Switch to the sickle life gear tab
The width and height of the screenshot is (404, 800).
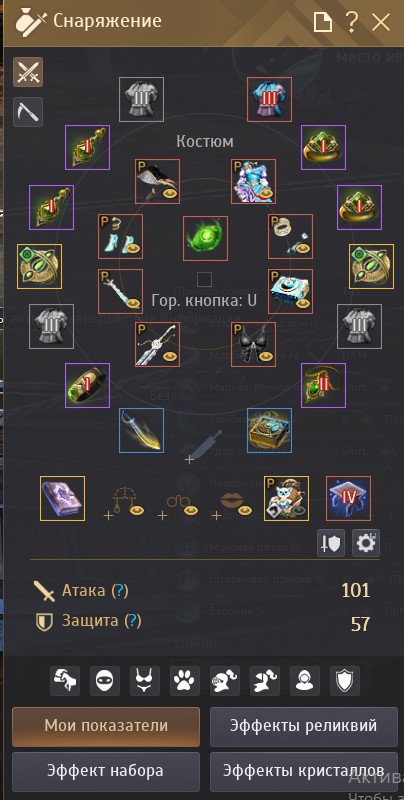(28, 112)
